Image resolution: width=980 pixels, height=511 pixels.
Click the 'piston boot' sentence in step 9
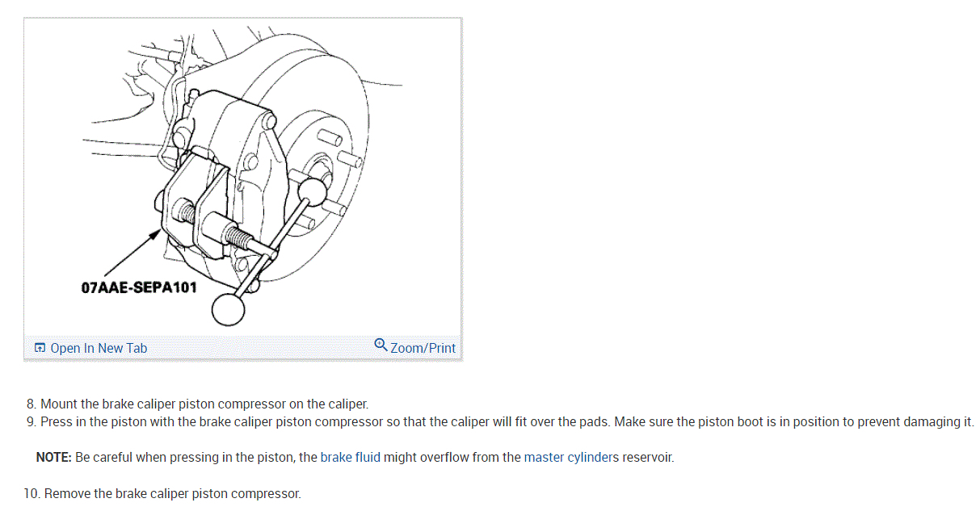point(806,421)
